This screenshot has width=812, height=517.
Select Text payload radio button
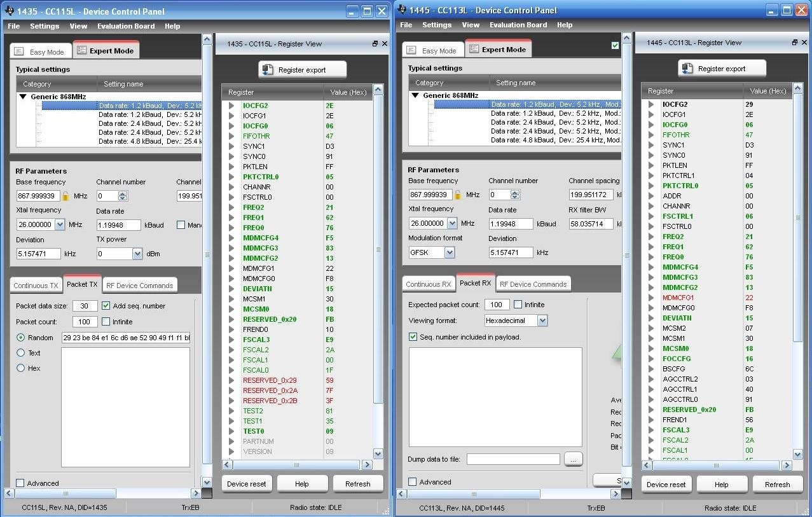pyautogui.click(x=20, y=353)
